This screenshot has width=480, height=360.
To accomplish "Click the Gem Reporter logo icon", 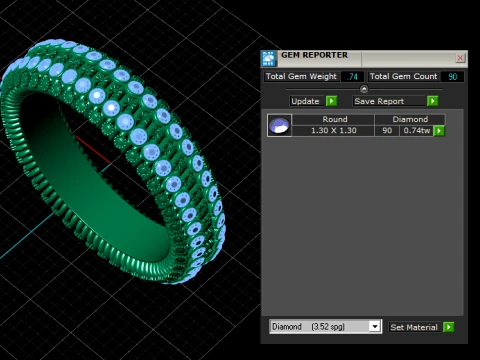I will coord(269,58).
